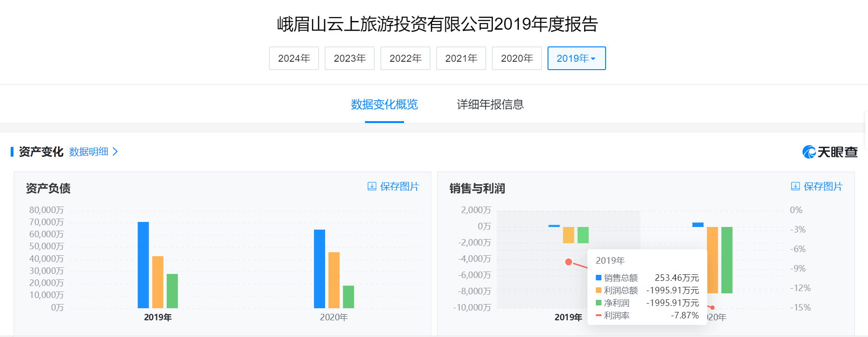The width and height of the screenshot is (868, 337).
Task: Select the 2024年 report button
Action: coord(294,58)
